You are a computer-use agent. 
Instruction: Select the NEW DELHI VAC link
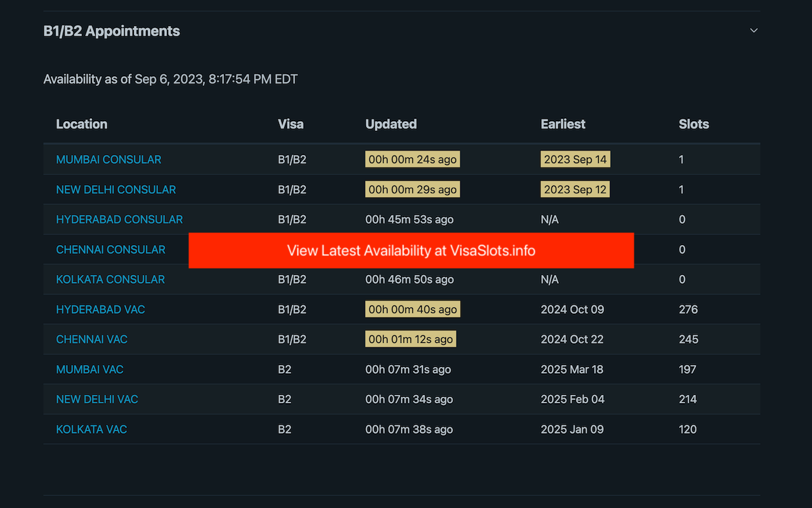pos(97,399)
